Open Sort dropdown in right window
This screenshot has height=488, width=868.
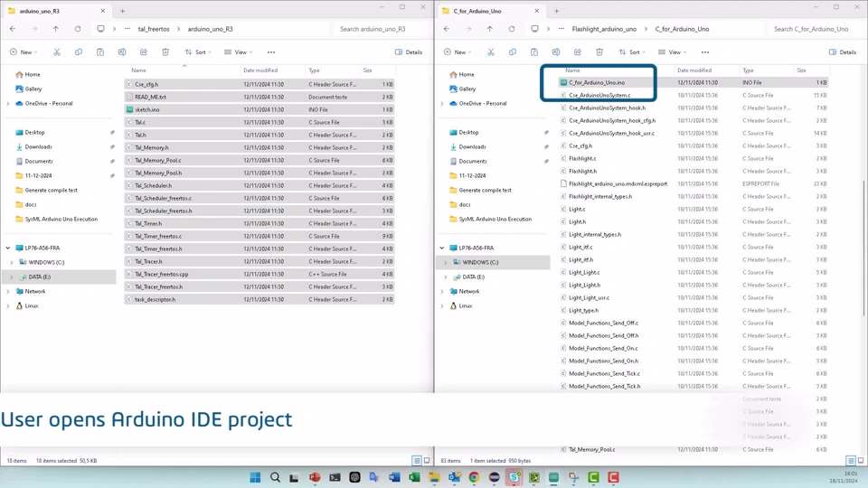pyautogui.click(x=632, y=52)
